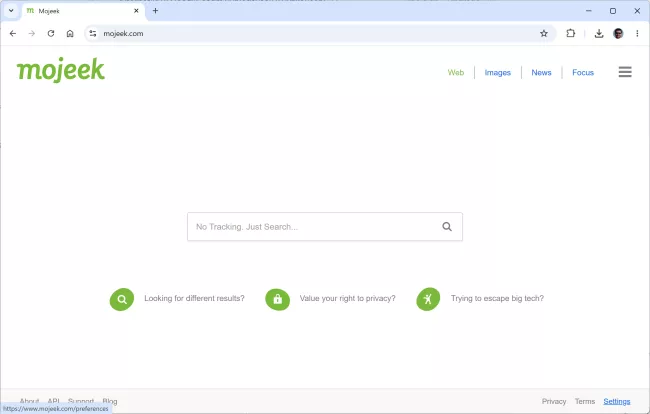Viewport: 650px width, 414px height.
Task: Go back using browser back arrow
Action: (13, 34)
